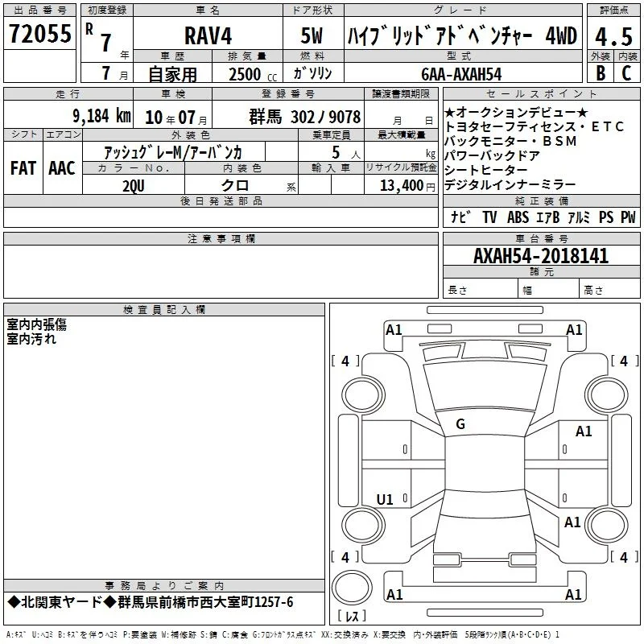Select recycle deposit 13,400円
This screenshot has width=644, height=644.
coord(407,186)
